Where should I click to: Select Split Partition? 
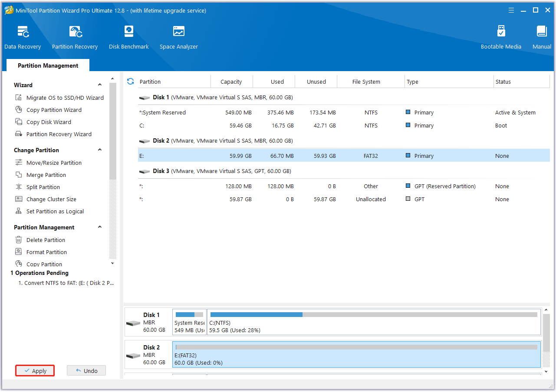pos(38,187)
